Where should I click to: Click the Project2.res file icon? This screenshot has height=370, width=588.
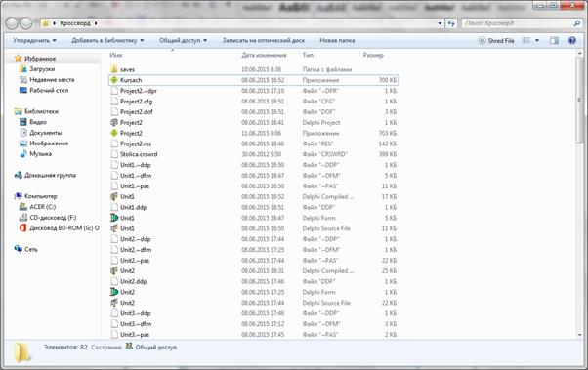point(114,144)
